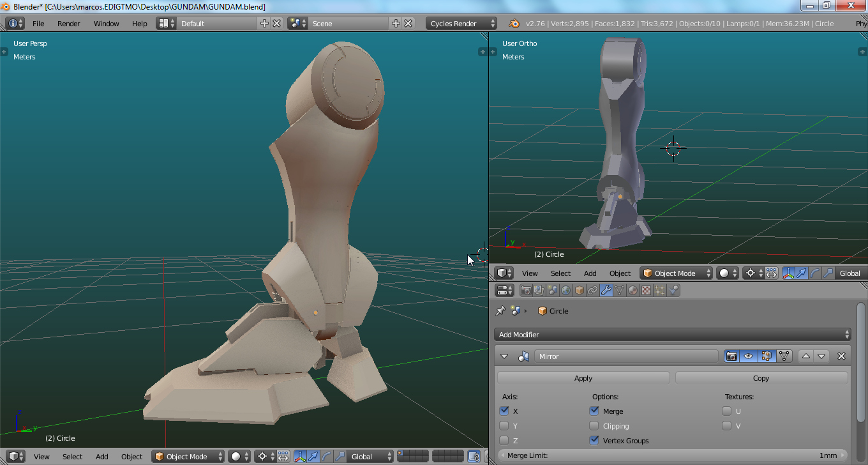This screenshot has height=465, width=868.
Task: Open the Object Data tab (triangle mesh icon)
Action: pyautogui.click(x=620, y=291)
